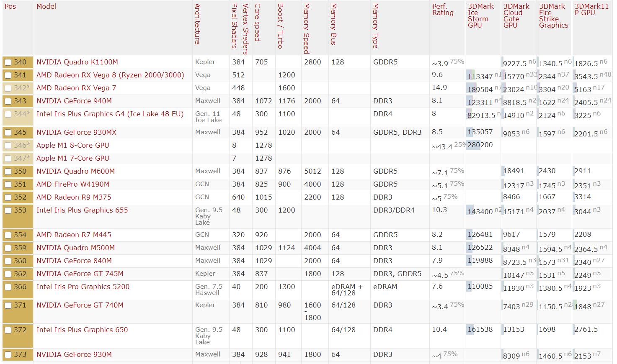Viewport: 617px width, 364px height.
Task: Open the Intel Iris Pro Graphics 5200 link
Action: click(x=83, y=287)
